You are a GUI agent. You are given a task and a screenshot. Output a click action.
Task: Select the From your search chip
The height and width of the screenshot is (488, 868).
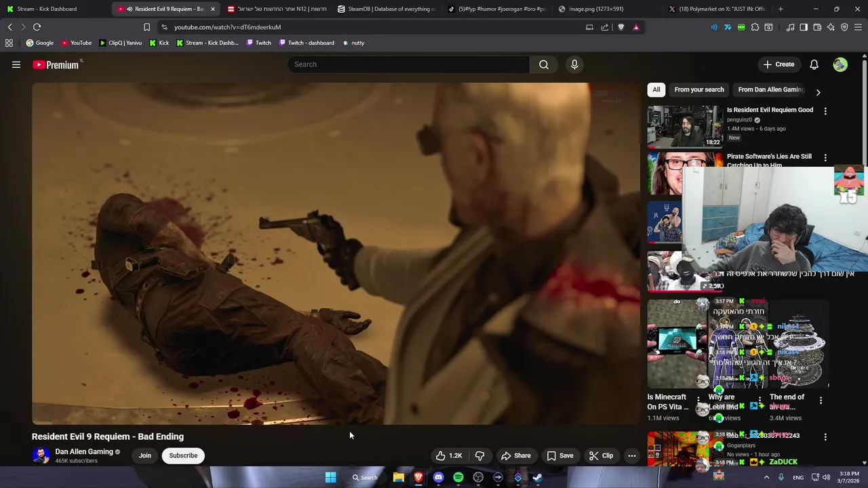point(699,89)
